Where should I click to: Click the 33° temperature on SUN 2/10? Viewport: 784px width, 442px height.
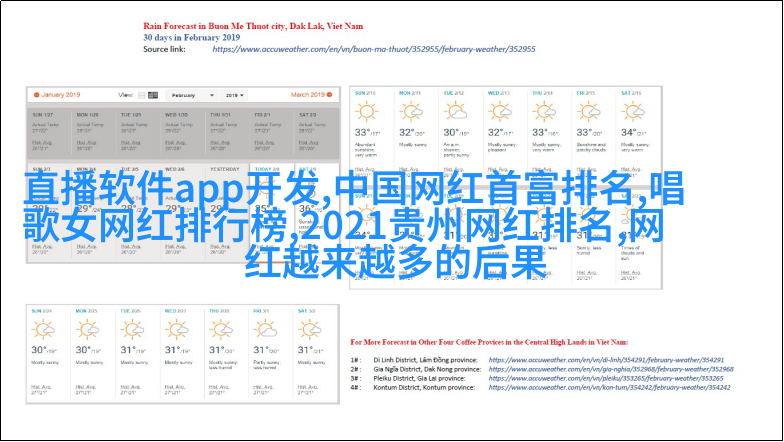pyautogui.click(x=362, y=132)
